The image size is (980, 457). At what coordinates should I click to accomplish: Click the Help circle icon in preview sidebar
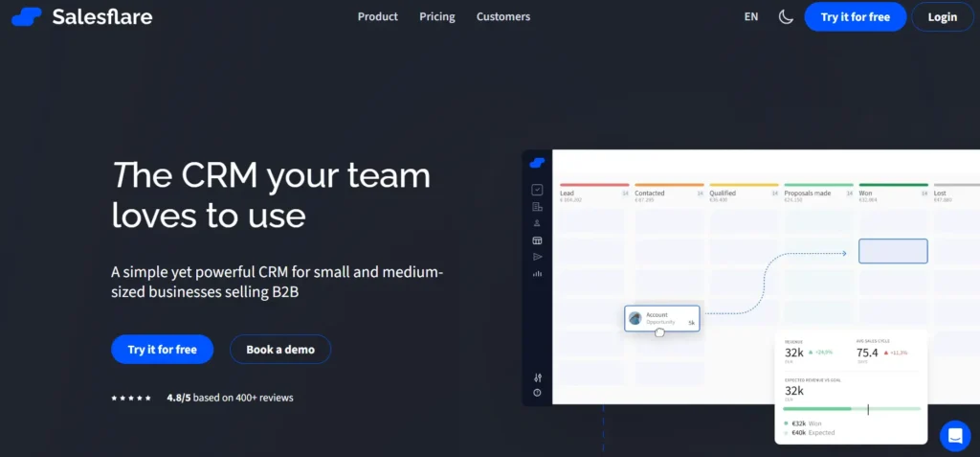point(537,393)
